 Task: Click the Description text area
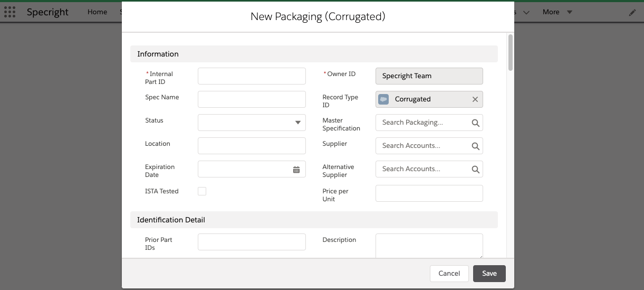[429, 246]
